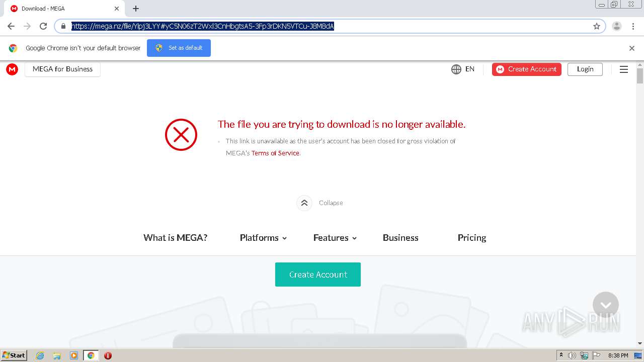View site security lock info
Viewport: 644px width, 362px height.
(63, 26)
